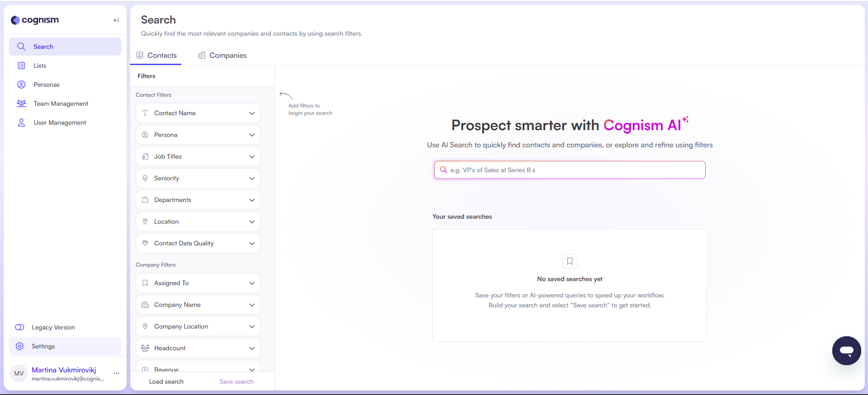Click the Cognism logo
Screen dimensions: 868x395
click(35, 20)
